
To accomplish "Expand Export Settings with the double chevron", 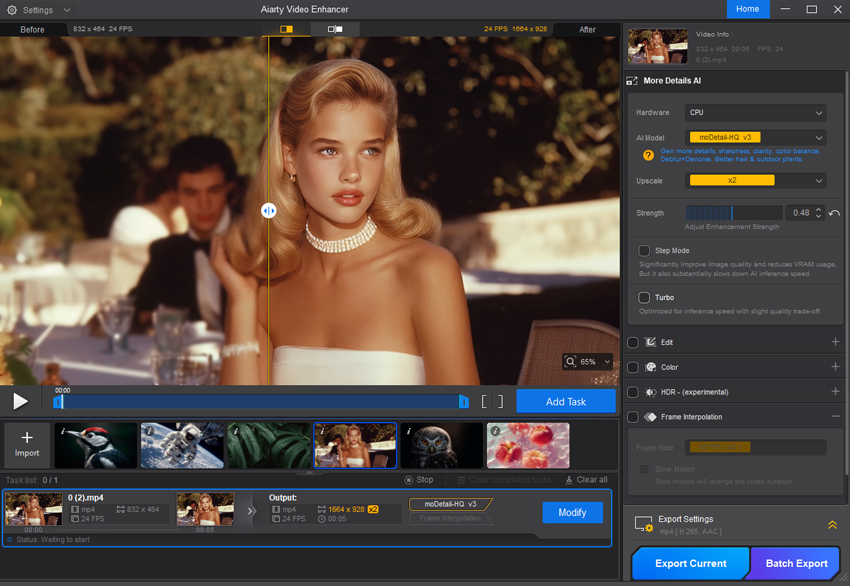I will [x=832, y=525].
